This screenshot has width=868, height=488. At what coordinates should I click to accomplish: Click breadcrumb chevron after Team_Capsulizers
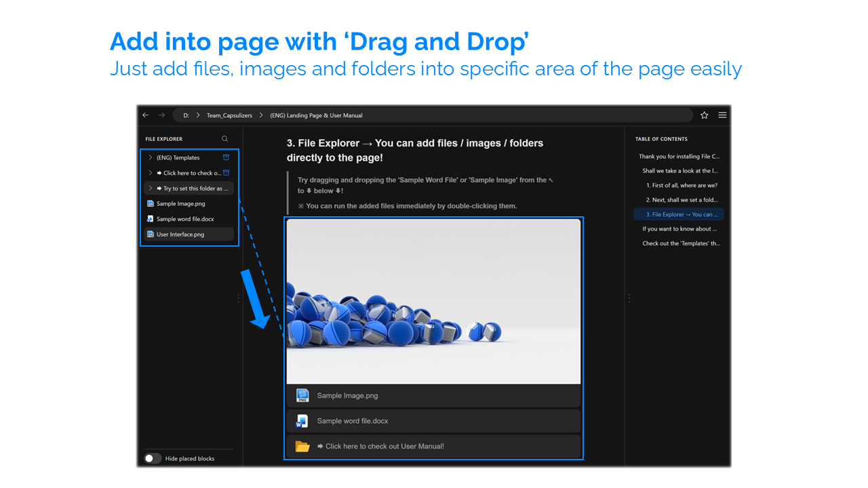[x=262, y=115]
